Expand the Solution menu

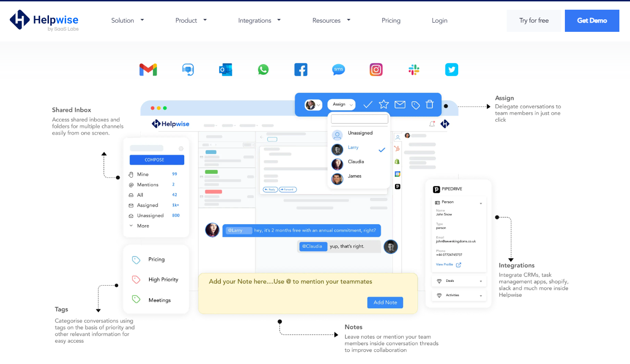127,20
